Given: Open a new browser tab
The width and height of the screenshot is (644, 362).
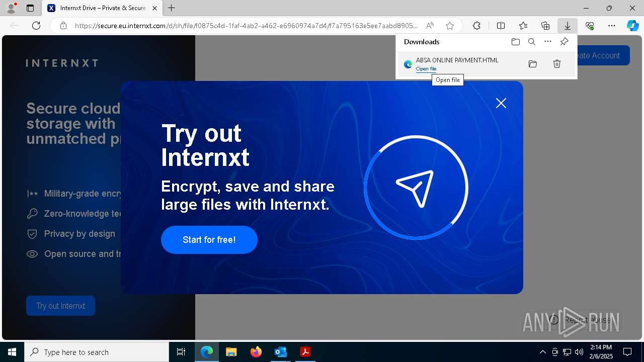Looking at the screenshot, I should (x=172, y=8).
